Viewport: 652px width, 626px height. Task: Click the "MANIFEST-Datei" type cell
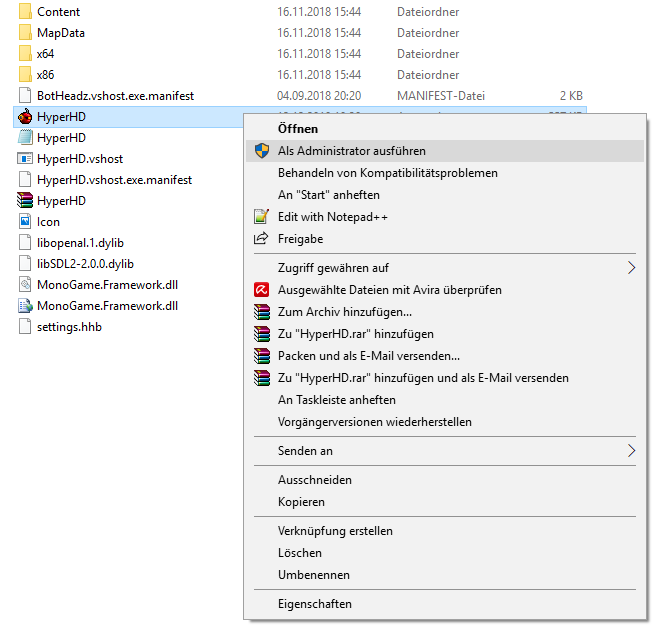click(x=441, y=96)
